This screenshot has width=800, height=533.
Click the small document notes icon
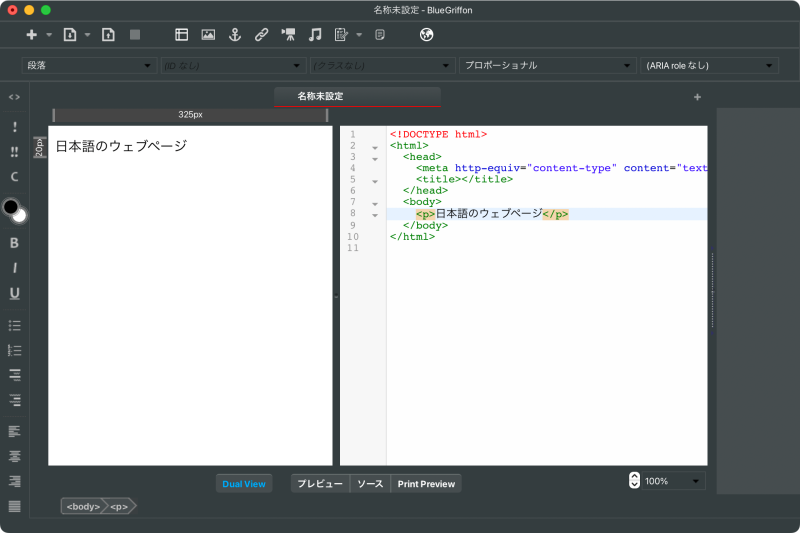click(380, 35)
